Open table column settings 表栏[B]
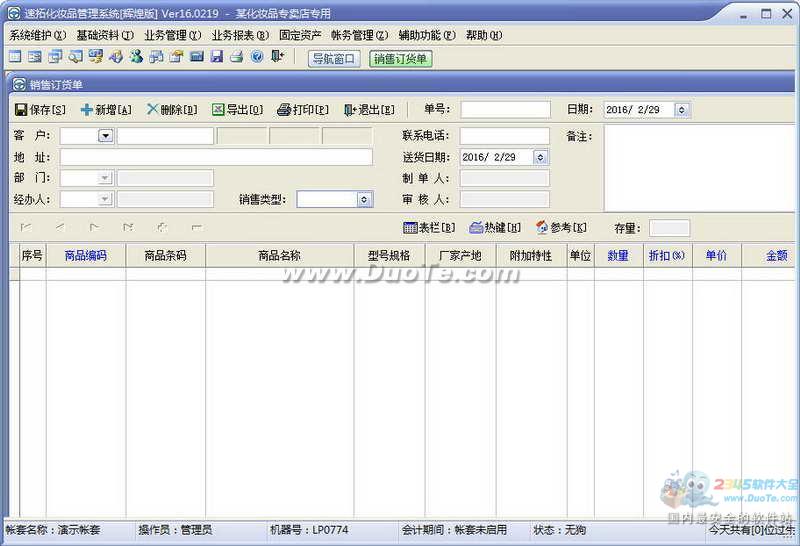Image resolution: width=800 pixels, height=546 pixels. 429,228
